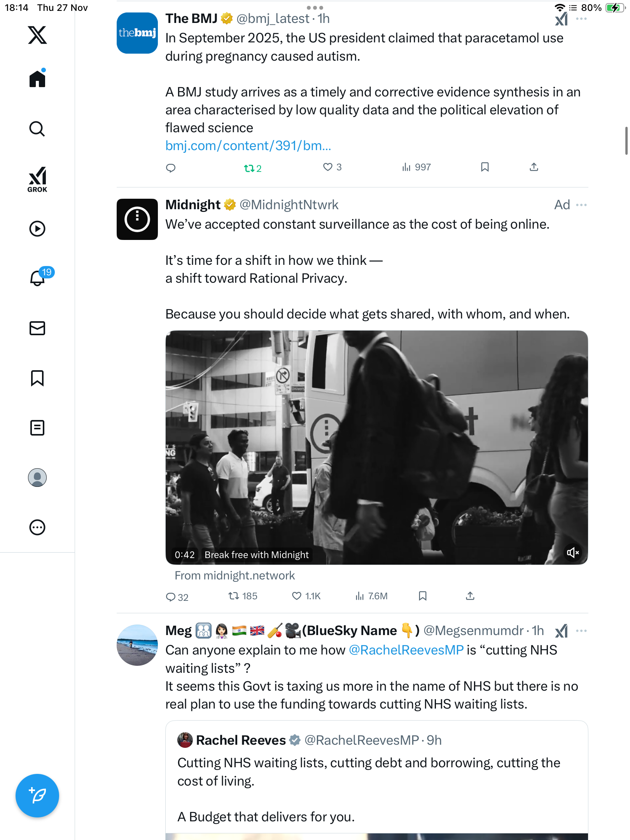
Task: Like the Midnight ad post
Action: 297,596
